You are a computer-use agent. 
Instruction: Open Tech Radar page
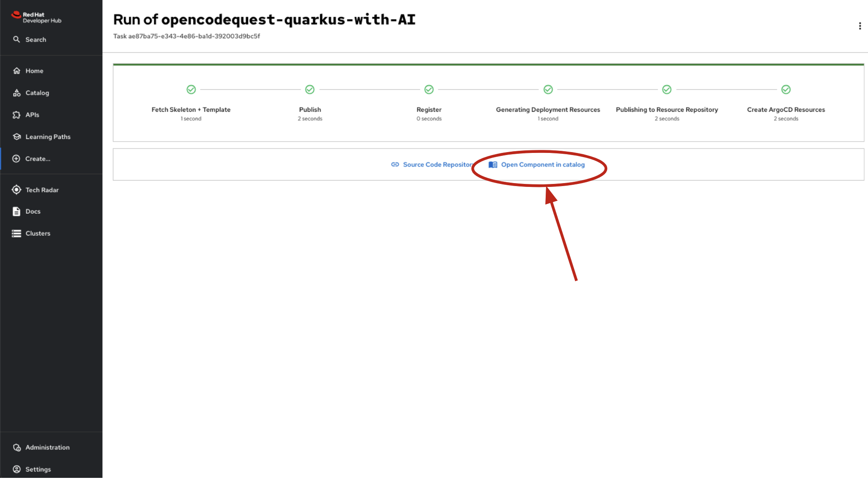tap(51, 190)
